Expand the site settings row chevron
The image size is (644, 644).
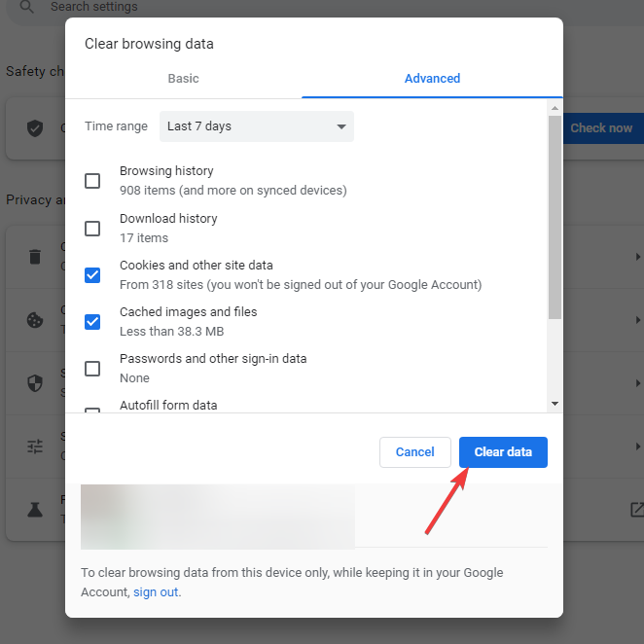click(637, 447)
